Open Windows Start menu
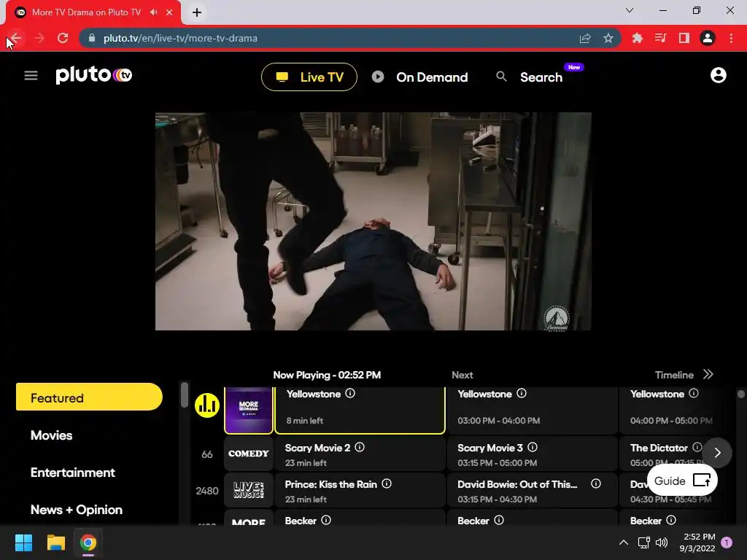The image size is (747, 560). 23,542
